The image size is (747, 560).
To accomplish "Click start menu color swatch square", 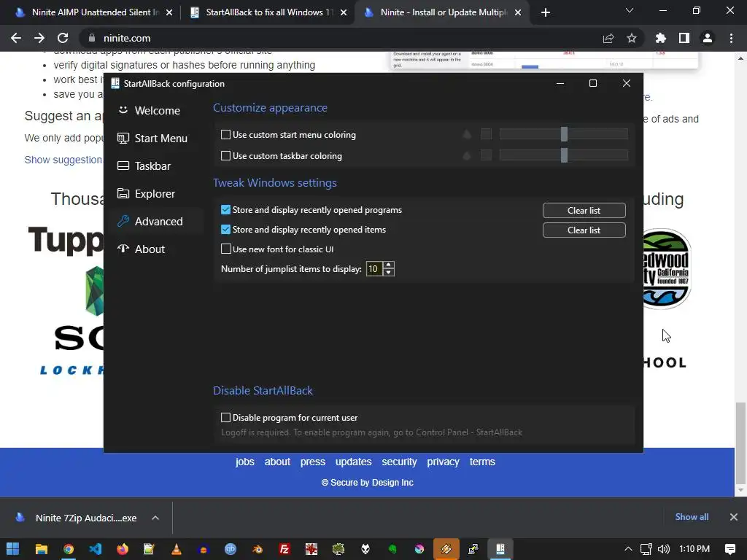I will tap(486, 134).
